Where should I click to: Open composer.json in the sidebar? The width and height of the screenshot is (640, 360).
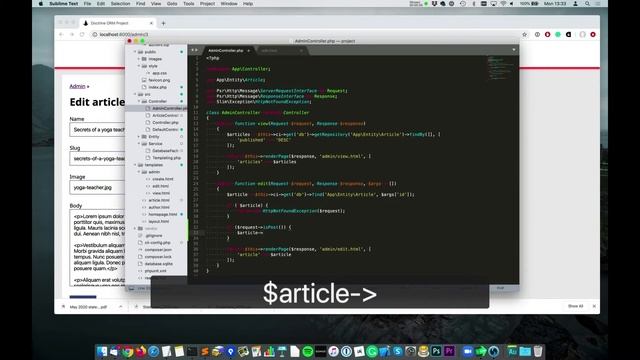point(158,250)
